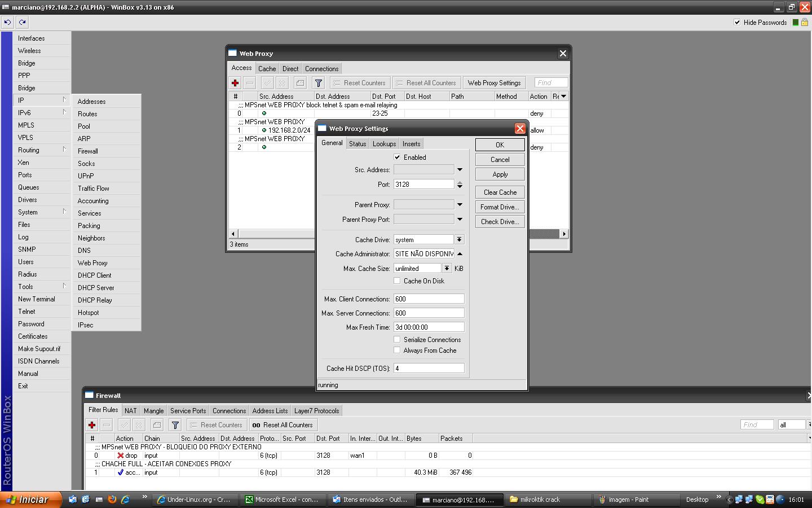The height and width of the screenshot is (508, 812).
Task: Click the WinBox undo arrow icon
Action: [x=7, y=23]
